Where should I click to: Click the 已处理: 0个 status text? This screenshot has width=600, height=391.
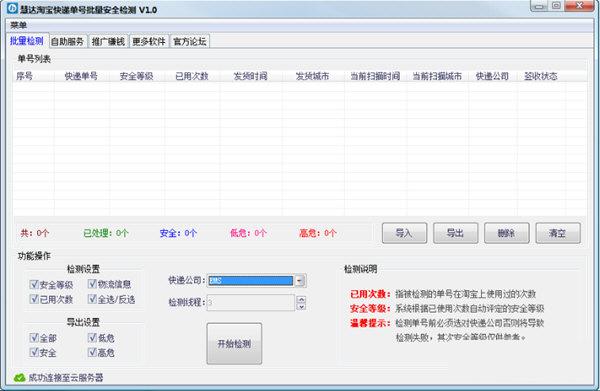tap(106, 233)
